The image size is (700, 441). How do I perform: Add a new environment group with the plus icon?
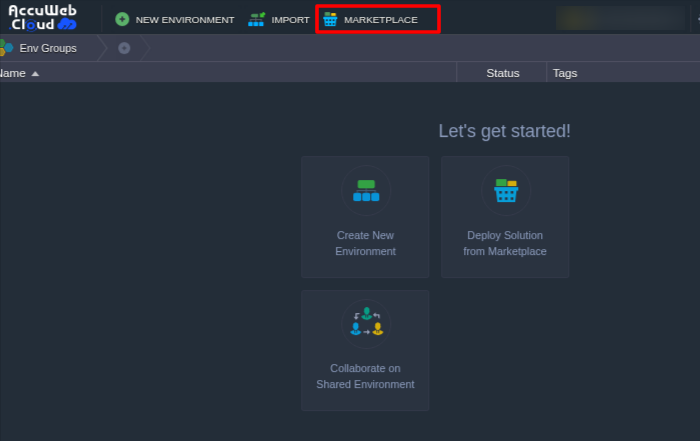click(124, 48)
